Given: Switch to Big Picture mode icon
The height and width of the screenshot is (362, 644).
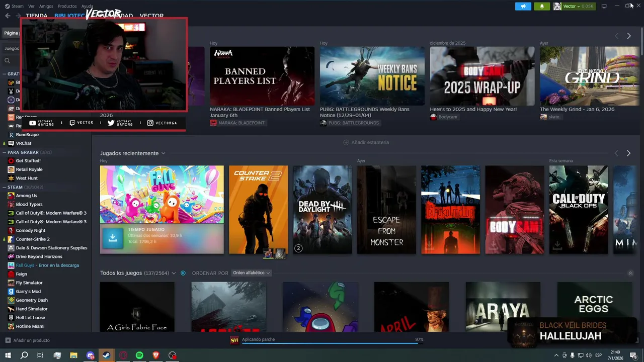Looking at the screenshot, I should click(x=604, y=6).
